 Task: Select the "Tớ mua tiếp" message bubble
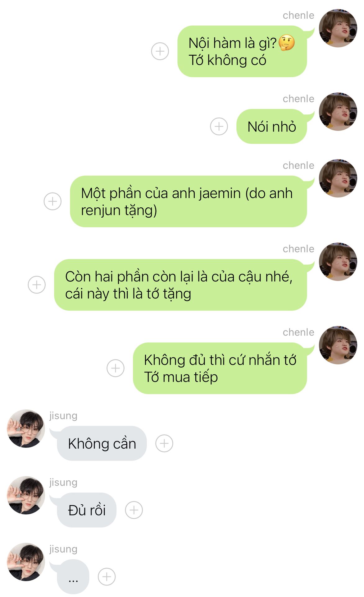(220, 368)
